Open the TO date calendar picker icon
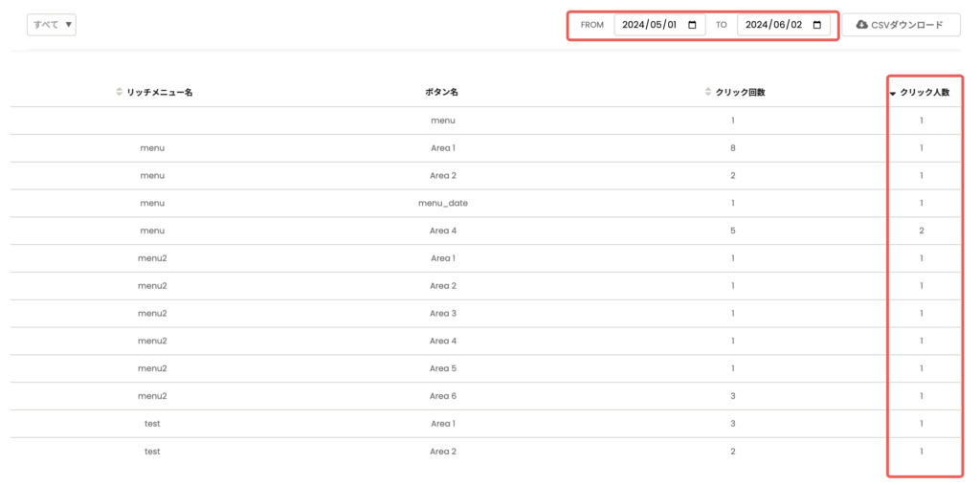The height and width of the screenshot is (485, 980). (x=816, y=25)
